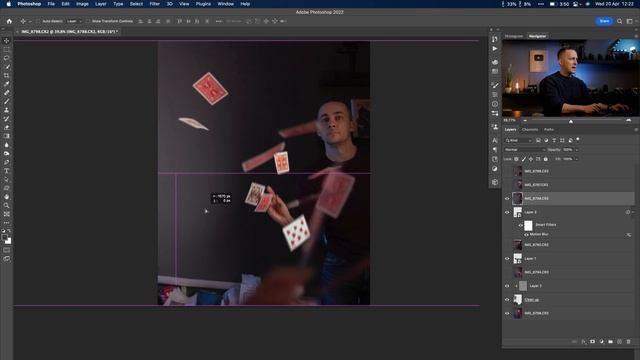
Task: Hide the Clean up layer
Action: pyautogui.click(x=507, y=300)
